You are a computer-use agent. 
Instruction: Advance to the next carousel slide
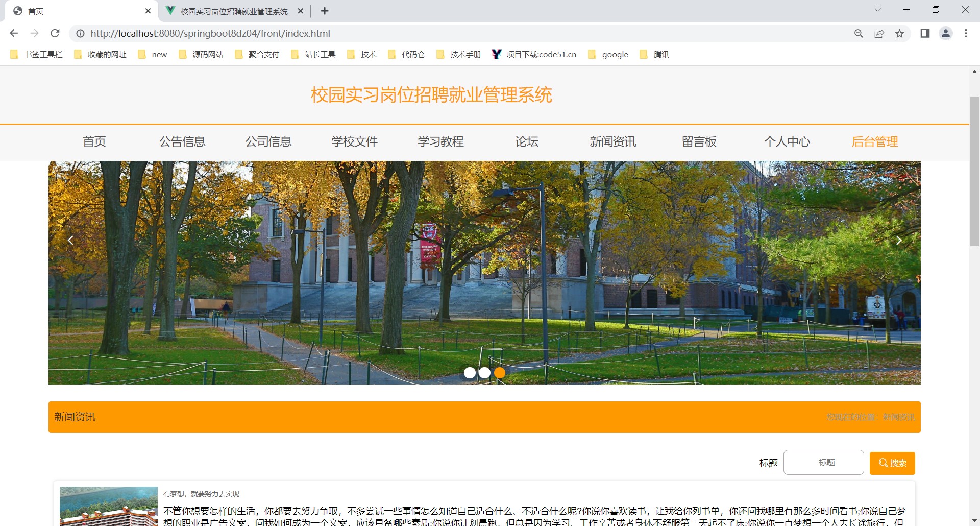(x=899, y=240)
